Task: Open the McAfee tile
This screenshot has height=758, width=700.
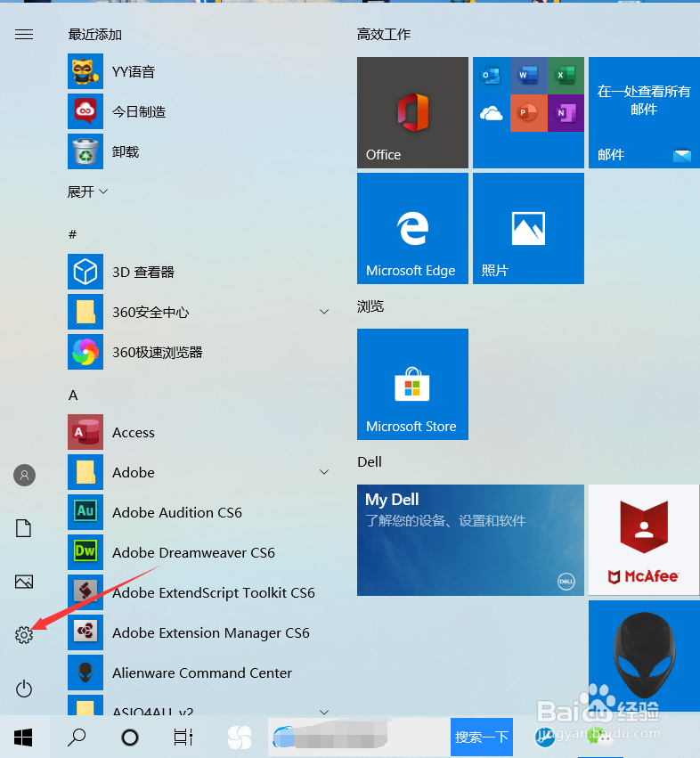Action: coord(644,540)
